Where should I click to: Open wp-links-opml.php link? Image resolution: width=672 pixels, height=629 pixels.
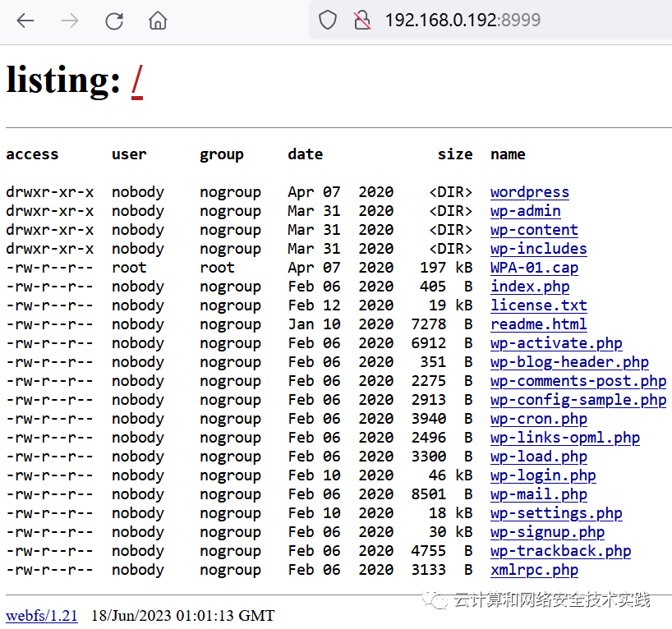click(565, 438)
